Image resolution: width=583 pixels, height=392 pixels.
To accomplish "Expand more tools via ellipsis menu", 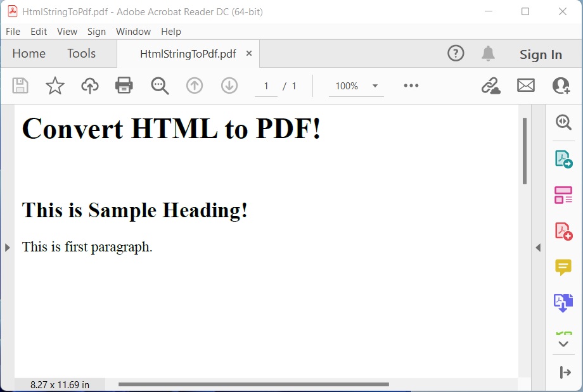I will (411, 85).
